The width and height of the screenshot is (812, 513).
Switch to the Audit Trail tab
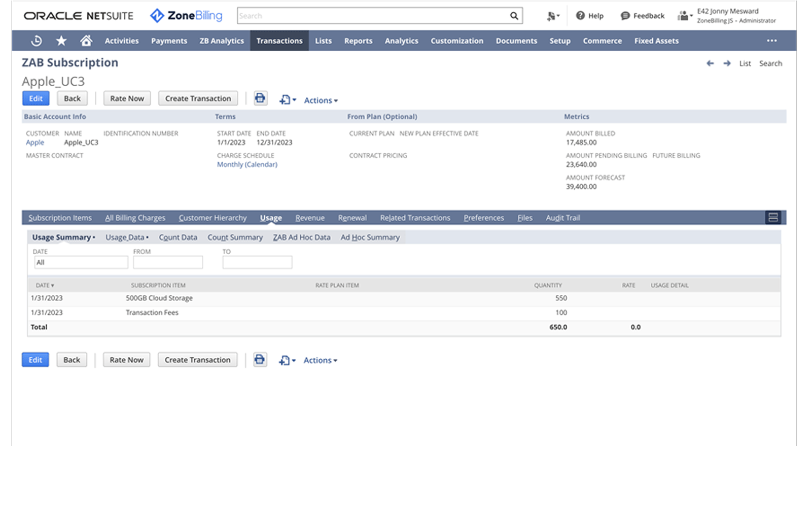pos(563,218)
